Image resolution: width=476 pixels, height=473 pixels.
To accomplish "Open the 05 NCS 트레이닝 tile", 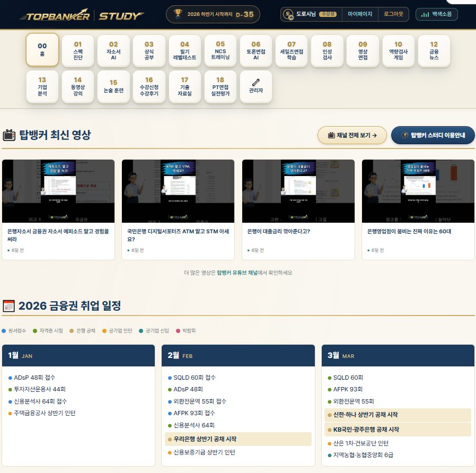I will (221, 51).
